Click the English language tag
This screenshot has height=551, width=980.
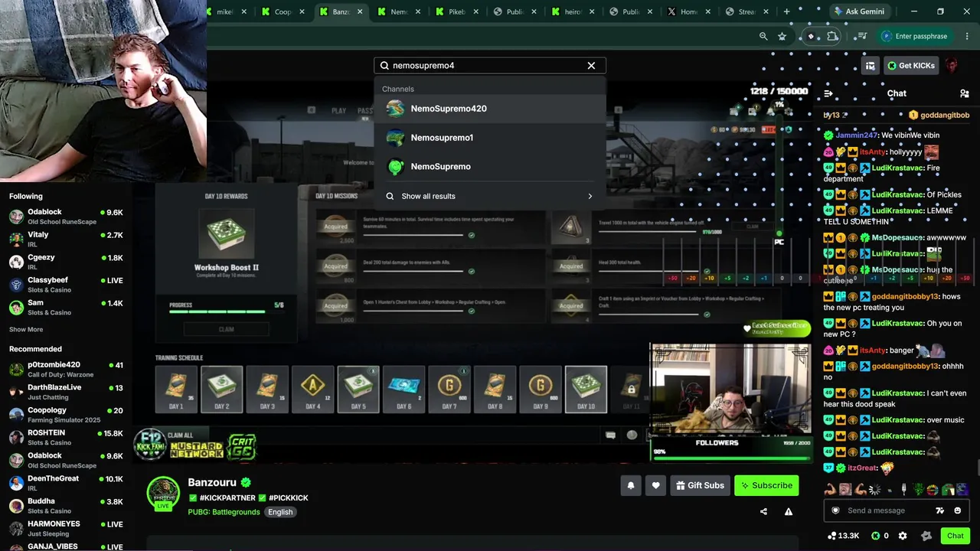[x=280, y=512]
